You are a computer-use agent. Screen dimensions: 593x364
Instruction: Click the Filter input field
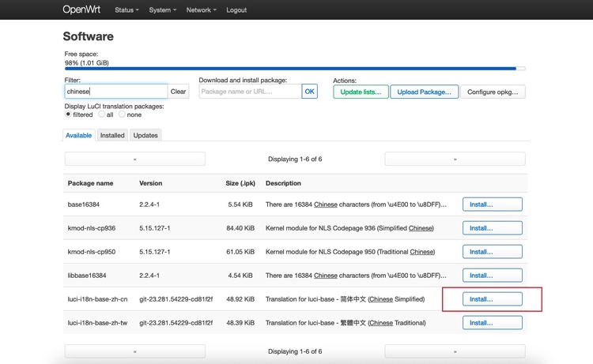tap(115, 92)
